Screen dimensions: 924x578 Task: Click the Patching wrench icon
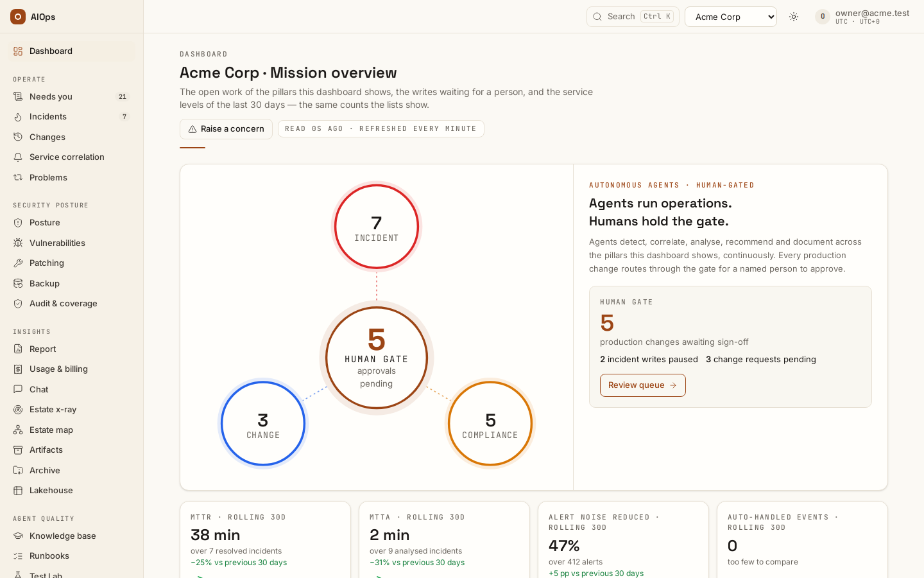coord(18,263)
